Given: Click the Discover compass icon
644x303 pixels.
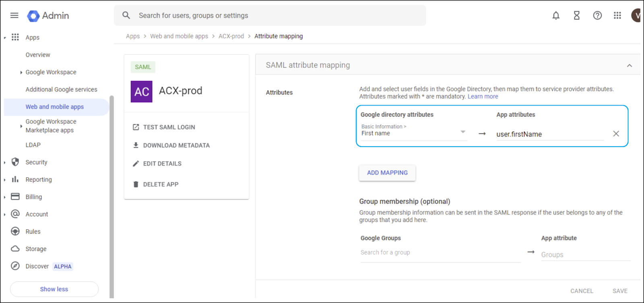Looking at the screenshot, I should point(15,266).
